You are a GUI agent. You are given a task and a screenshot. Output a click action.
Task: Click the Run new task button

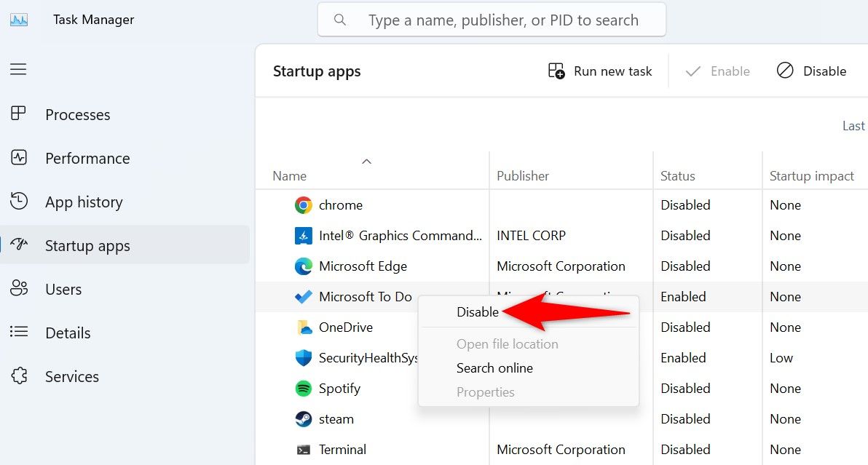click(x=599, y=71)
